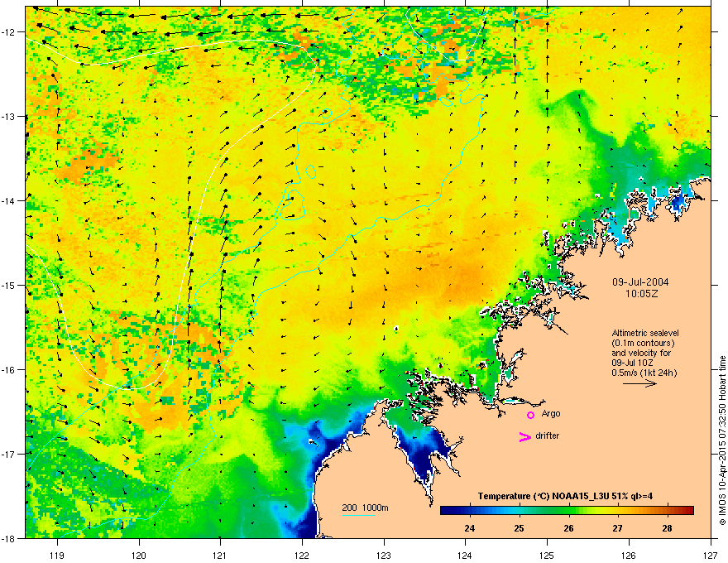728x563 pixels.
Task: Click the 'drifter' legend label
Action: pos(548,435)
